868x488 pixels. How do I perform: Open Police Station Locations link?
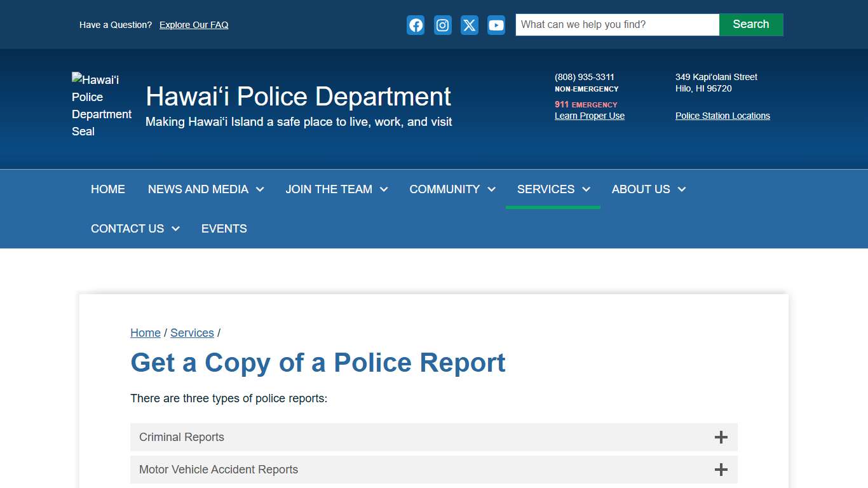point(722,116)
